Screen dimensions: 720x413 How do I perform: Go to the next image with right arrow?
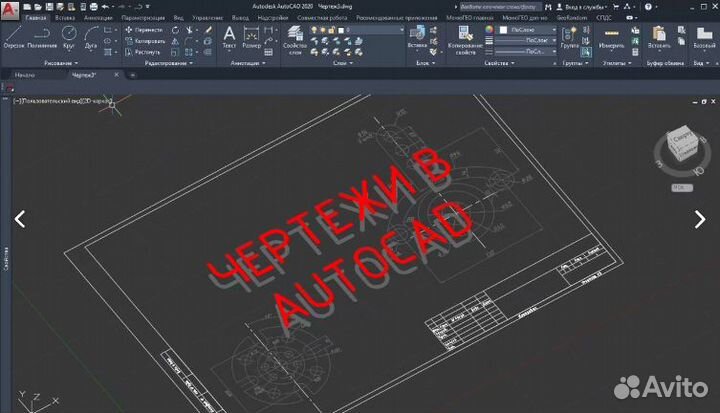point(700,219)
